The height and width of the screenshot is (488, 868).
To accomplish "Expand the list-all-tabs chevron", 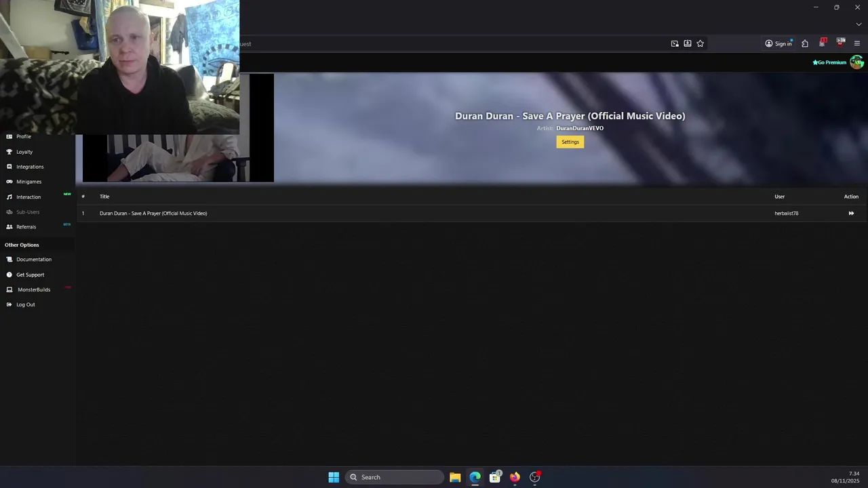I will pos(859,24).
